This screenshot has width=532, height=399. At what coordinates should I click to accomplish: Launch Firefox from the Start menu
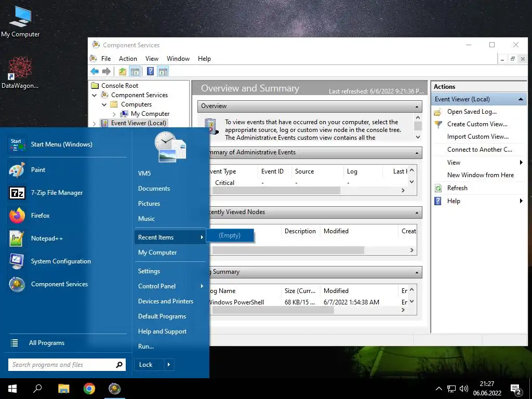pos(66,215)
